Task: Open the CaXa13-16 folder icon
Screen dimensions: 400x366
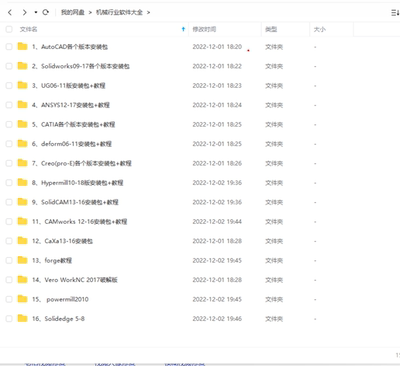Action: point(22,240)
